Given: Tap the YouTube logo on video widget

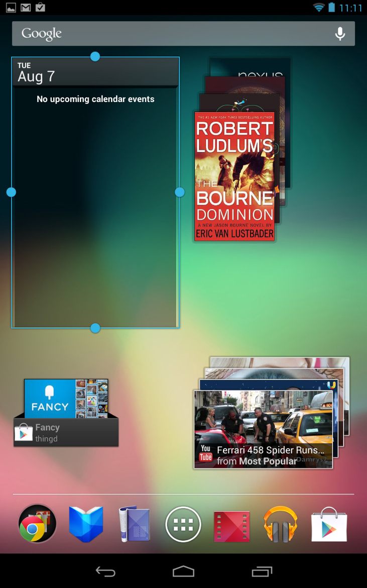Looking at the screenshot, I should tap(206, 453).
